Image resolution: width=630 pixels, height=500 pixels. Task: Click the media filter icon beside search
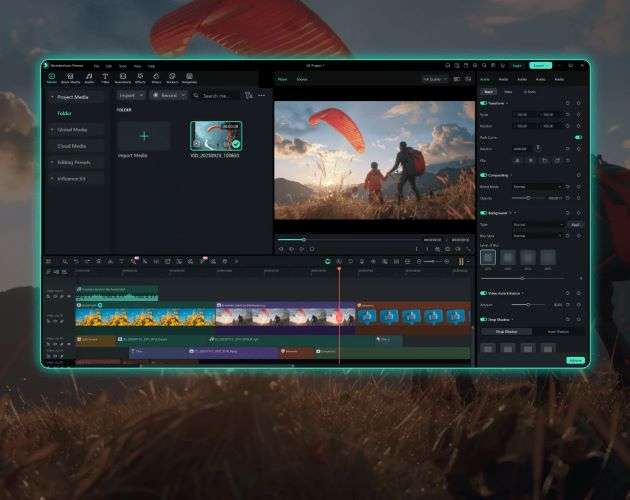point(249,95)
